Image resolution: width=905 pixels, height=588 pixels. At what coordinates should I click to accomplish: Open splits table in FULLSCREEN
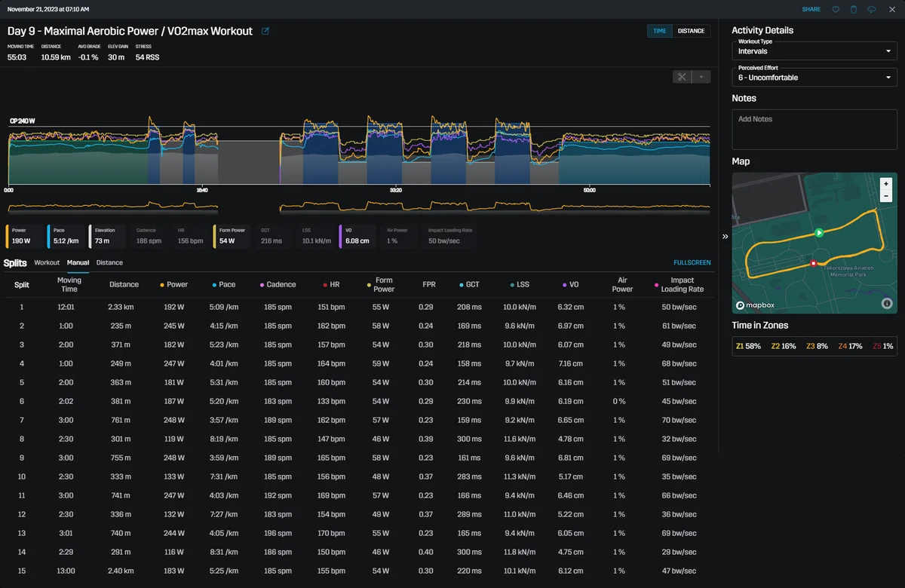coord(692,262)
